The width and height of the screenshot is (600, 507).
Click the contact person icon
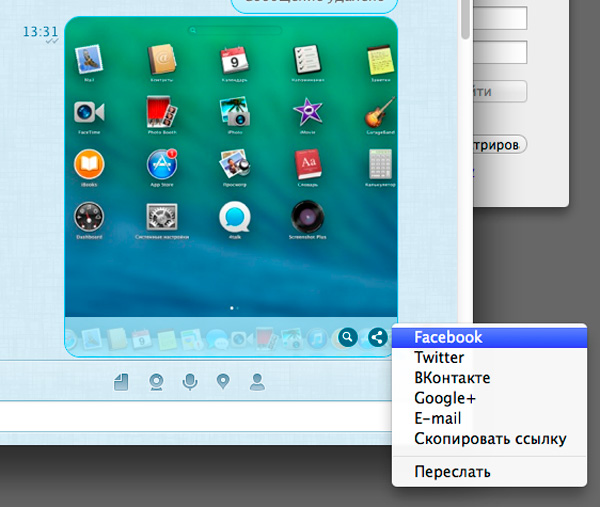point(257,381)
